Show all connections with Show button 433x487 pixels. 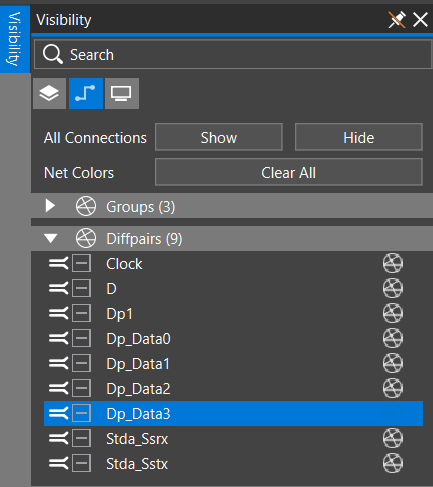pyautogui.click(x=219, y=137)
